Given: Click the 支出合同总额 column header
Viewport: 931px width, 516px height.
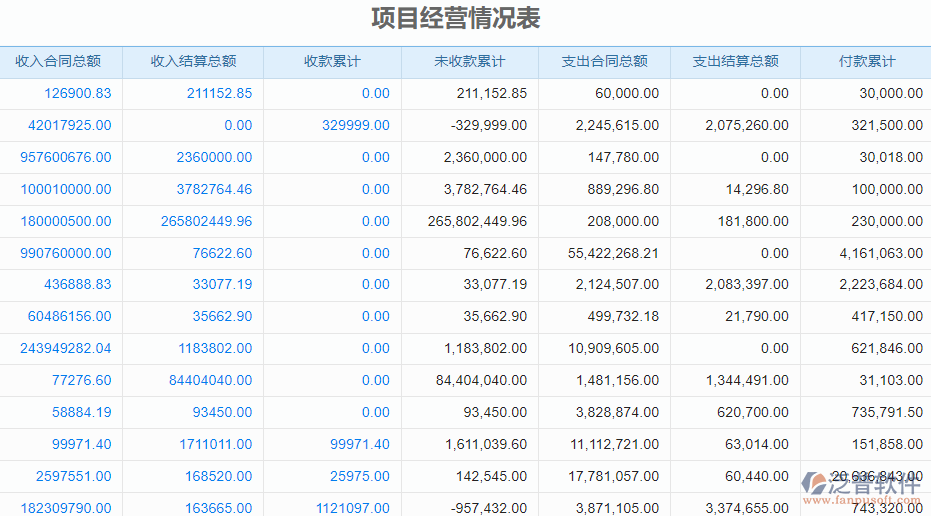Looking at the screenshot, I should [604, 61].
